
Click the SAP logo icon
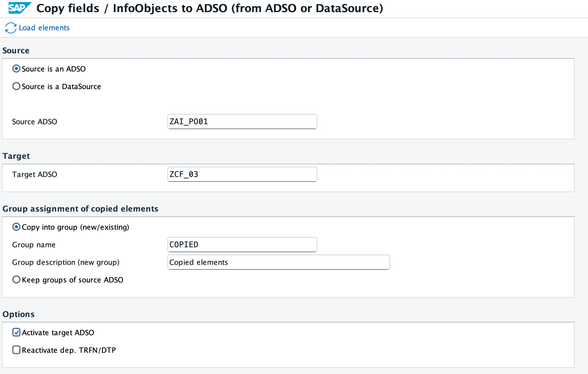click(x=20, y=8)
